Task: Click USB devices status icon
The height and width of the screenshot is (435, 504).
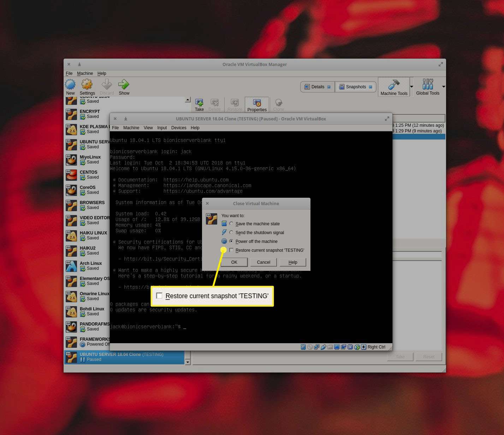Action: (x=323, y=347)
